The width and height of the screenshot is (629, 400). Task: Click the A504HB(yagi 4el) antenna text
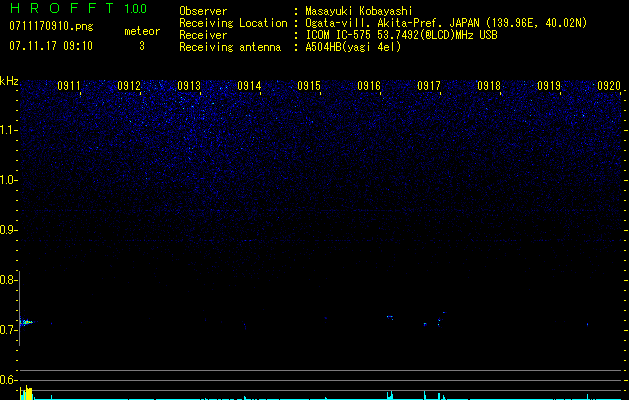coord(353,47)
